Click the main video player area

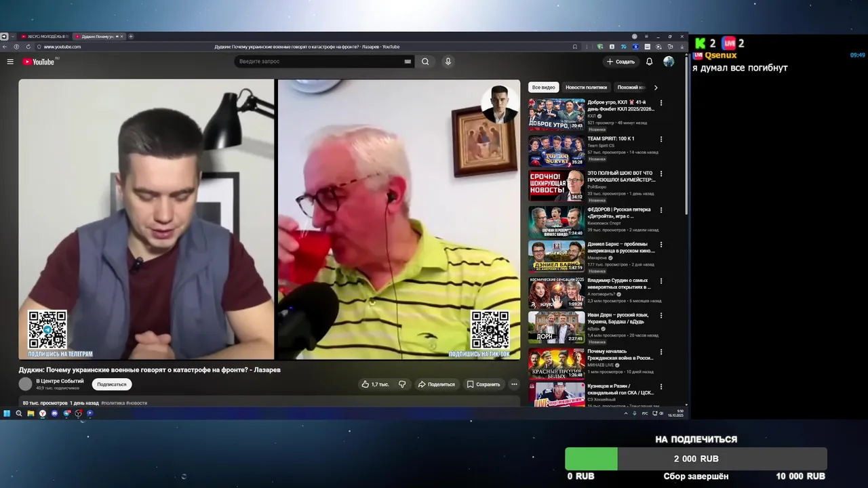tap(269, 220)
